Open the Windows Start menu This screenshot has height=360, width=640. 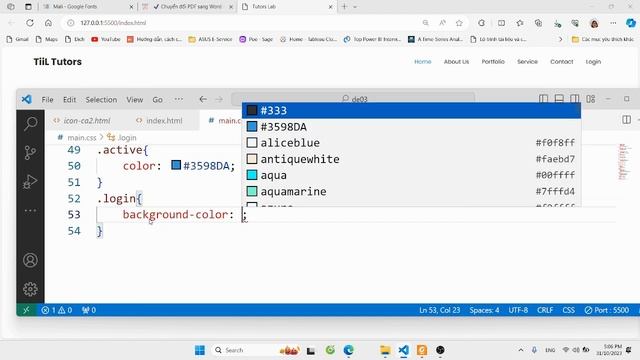click(x=200, y=350)
